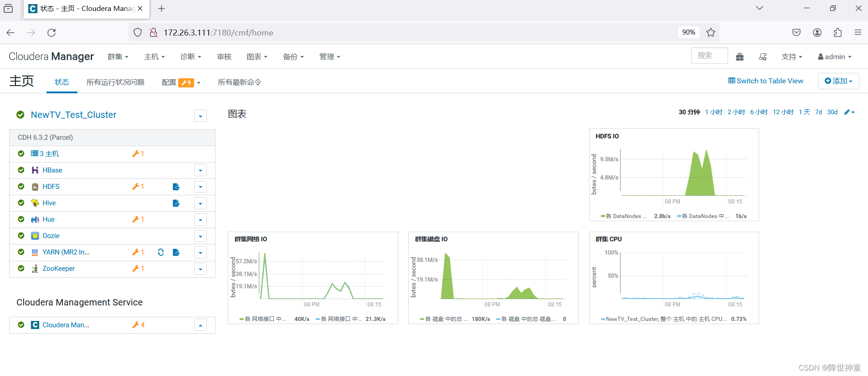The height and width of the screenshot is (376, 868).
Task: Open the Firefox hamburger menu
Action: (858, 32)
